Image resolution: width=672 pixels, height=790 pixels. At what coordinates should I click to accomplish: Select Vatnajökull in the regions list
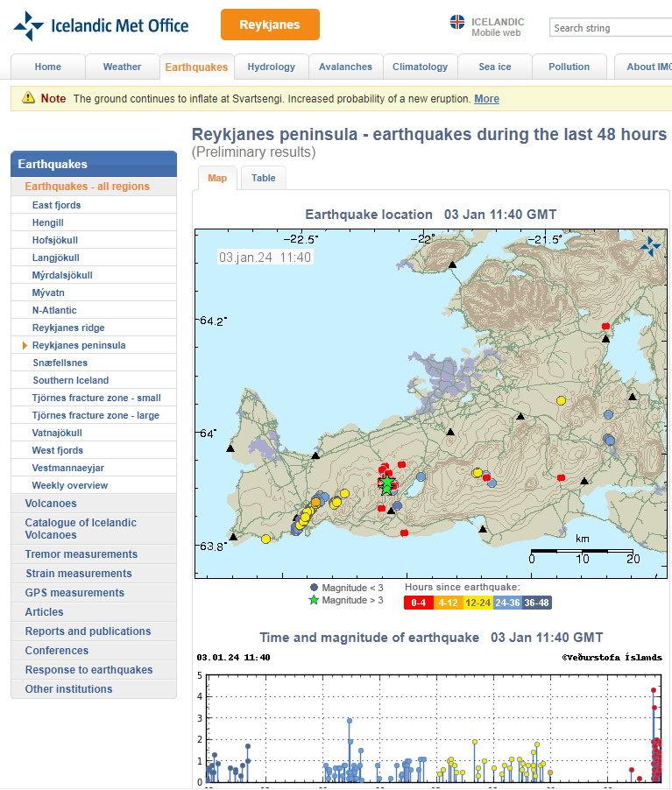coord(57,433)
